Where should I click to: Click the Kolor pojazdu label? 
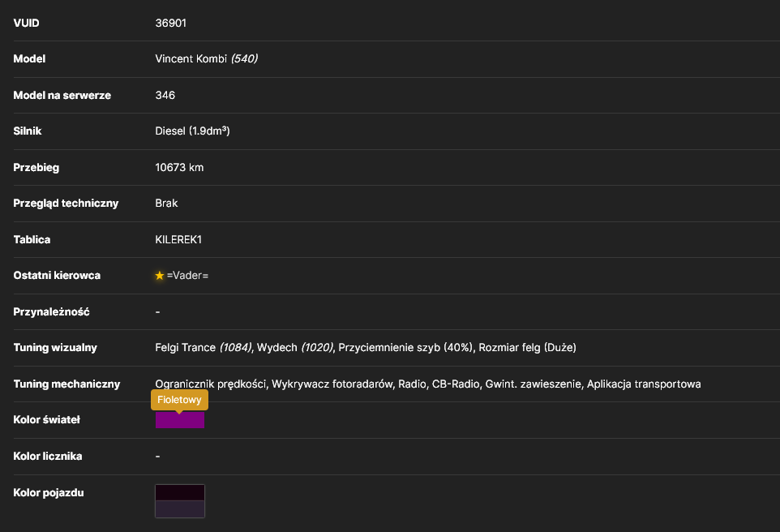[x=49, y=493]
